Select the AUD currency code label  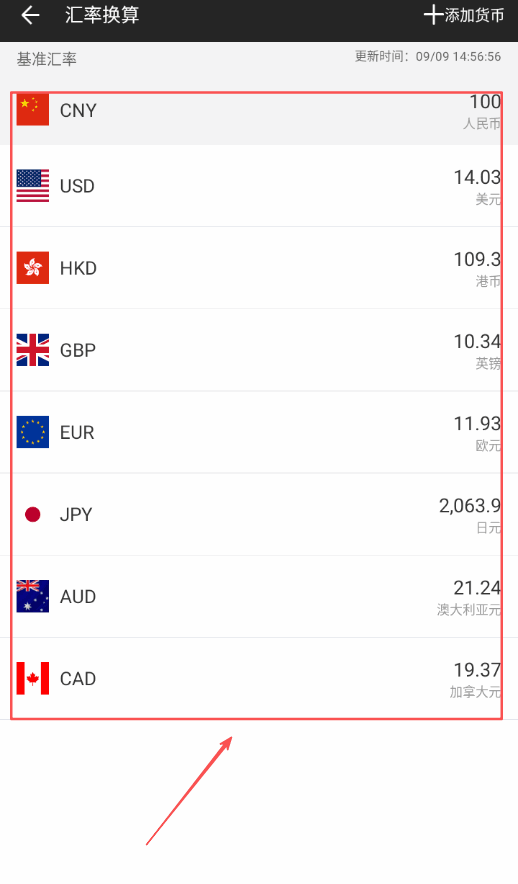coord(78,596)
